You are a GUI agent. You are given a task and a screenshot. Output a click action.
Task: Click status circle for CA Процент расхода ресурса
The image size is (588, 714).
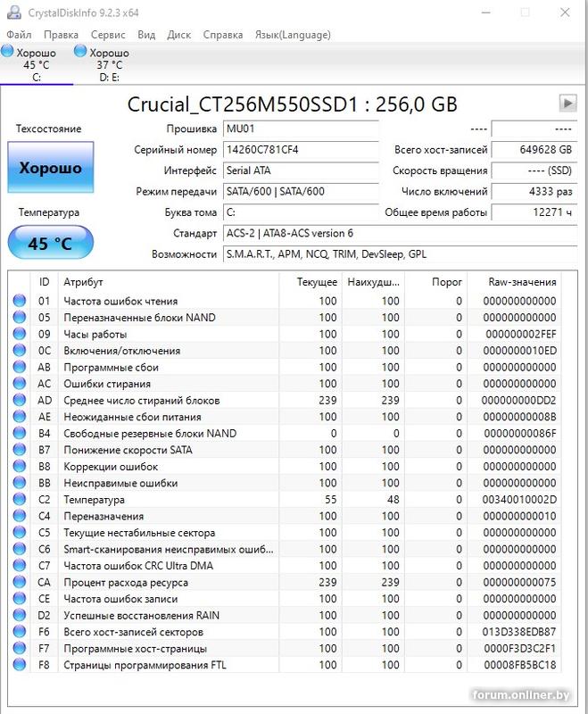(20, 582)
